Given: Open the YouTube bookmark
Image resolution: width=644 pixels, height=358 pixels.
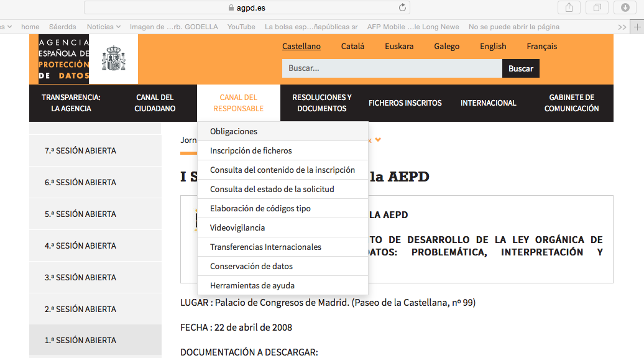Looking at the screenshot, I should pyautogui.click(x=241, y=27).
